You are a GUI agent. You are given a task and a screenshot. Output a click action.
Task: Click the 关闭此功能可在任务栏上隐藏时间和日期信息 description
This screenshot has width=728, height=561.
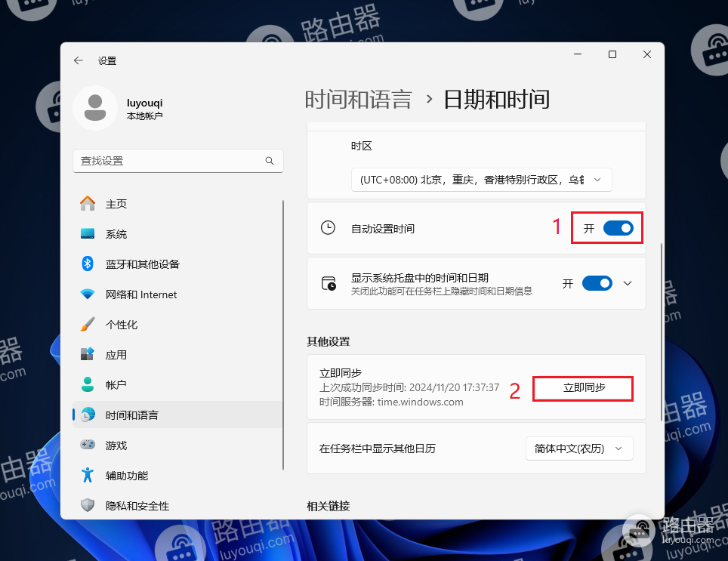click(441, 291)
